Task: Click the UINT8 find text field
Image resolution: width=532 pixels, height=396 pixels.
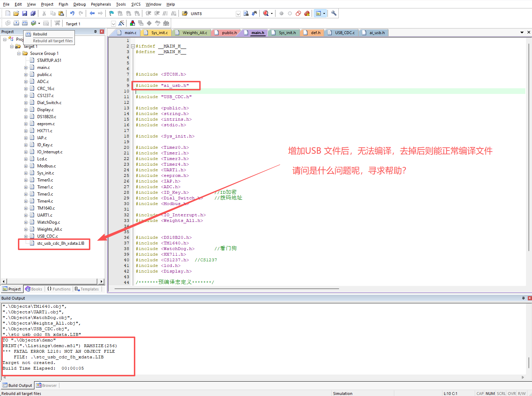Action: (212, 14)
